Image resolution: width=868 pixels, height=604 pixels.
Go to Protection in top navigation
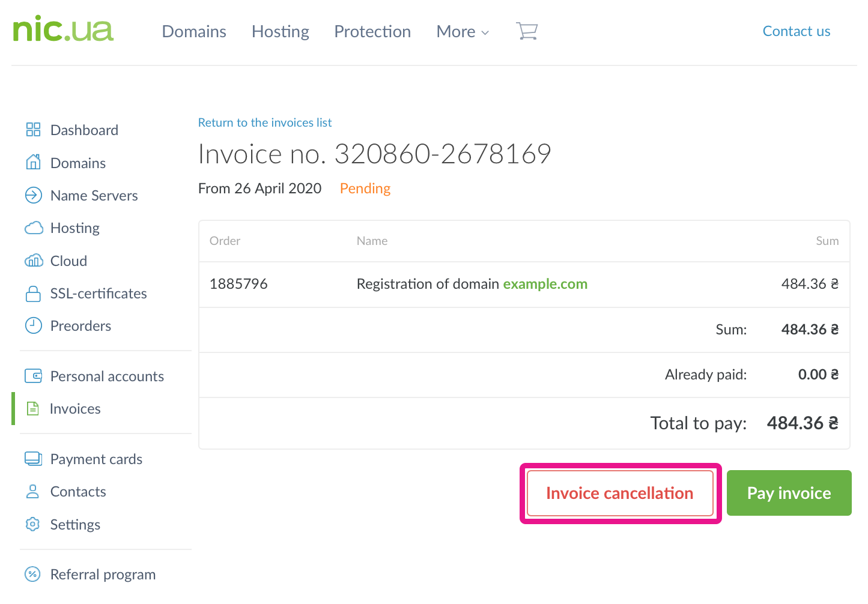click(x=372, y=32)
